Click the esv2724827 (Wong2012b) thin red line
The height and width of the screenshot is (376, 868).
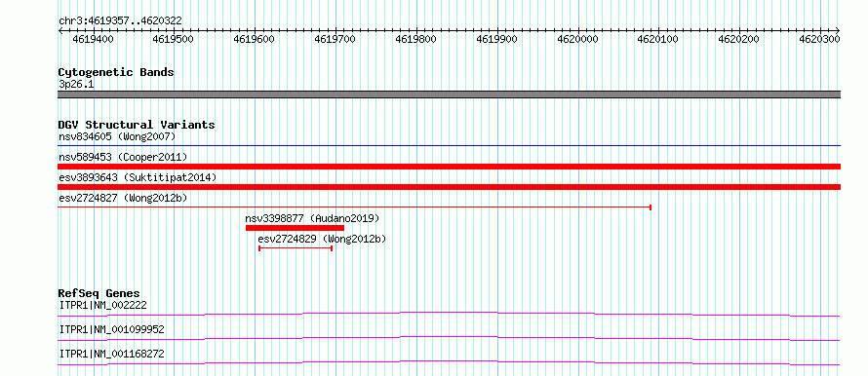354,207
